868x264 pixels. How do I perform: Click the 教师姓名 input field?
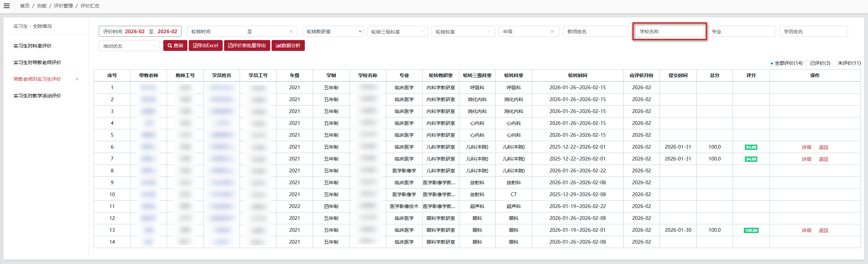click(597, 32)
